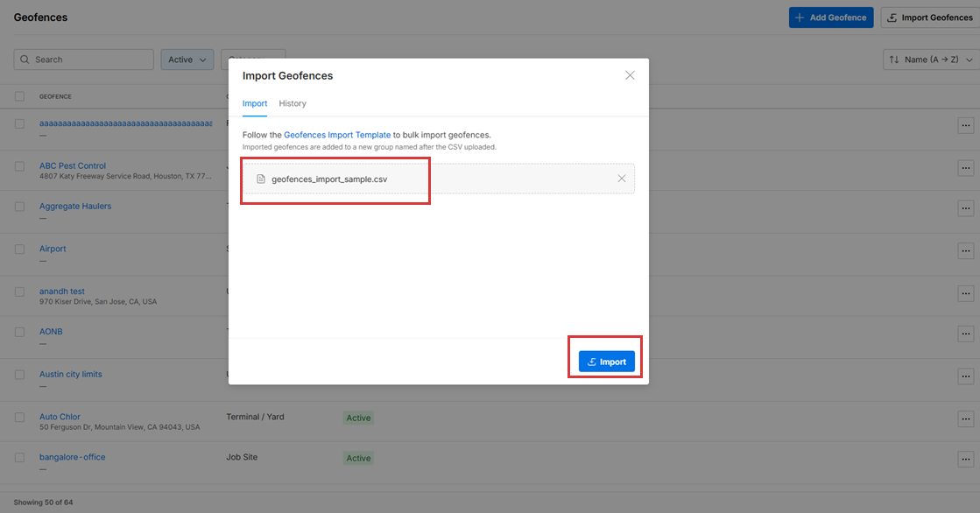Open the Name (A → Z) sort dropdown
Image resolution: width=980 pixels, height=513 pixels.
[x=931, y=60]
